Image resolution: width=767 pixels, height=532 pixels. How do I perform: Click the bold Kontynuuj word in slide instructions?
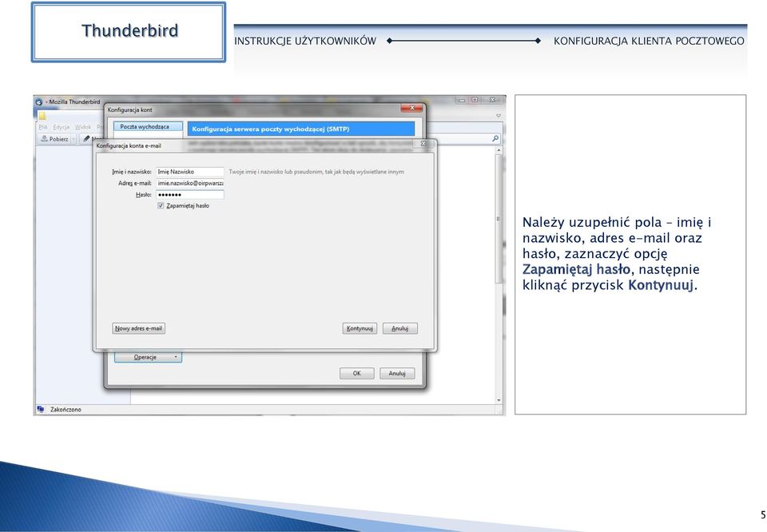(661, 285)
